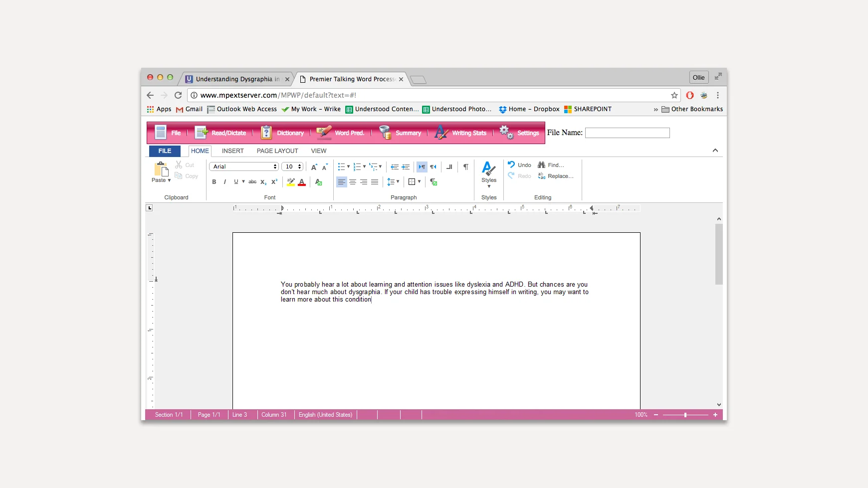The height and width of the screenshot is (488, 868).
Task: Open the blue FILE ribbon tab
Action: point(165,151)
